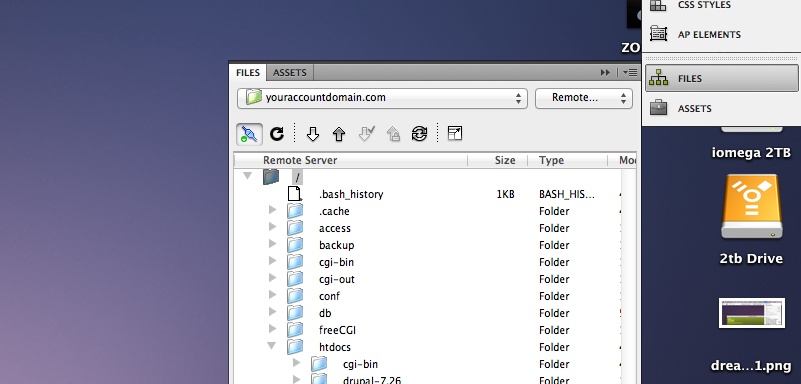Collapse the root / folder
Viewport: 801px width, 384px height.
(248, 176)
